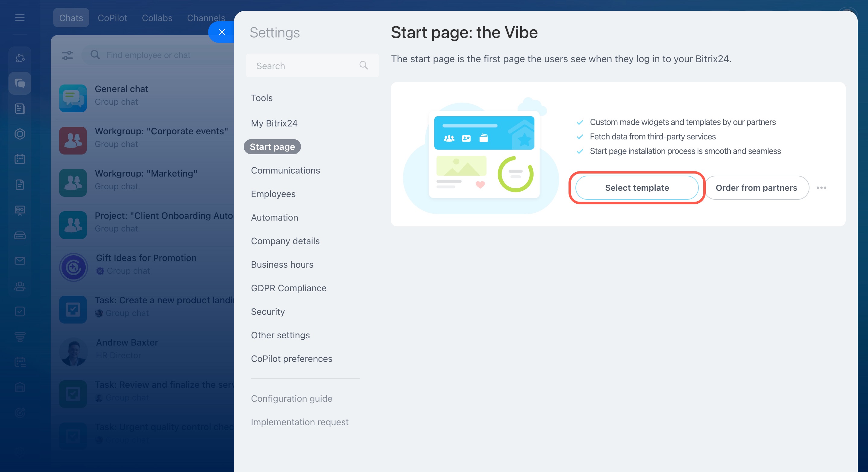Open the Tasks checkmark sidebar icon
Viewport: 868px width, 472px height.
(20, 311)
